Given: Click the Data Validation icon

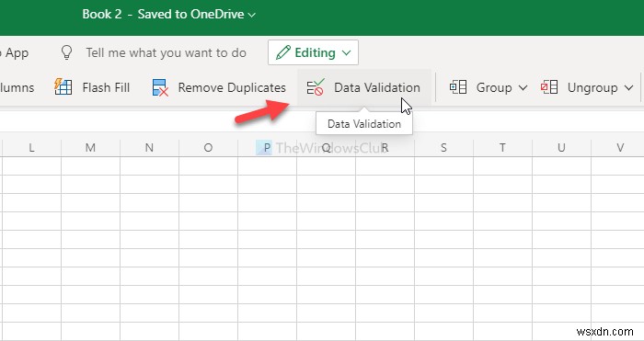Looking at the screenshot, I should coord(316,87).
